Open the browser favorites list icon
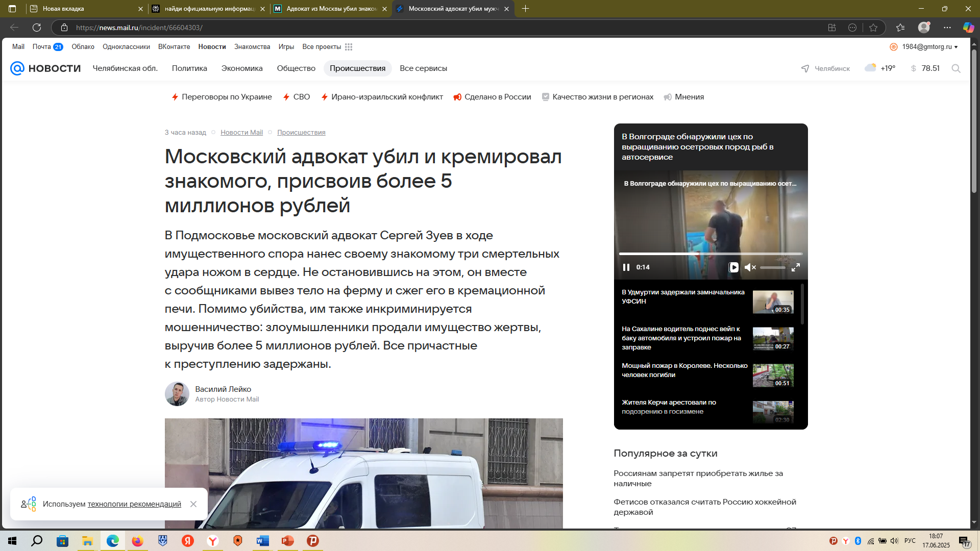 [900, 28]
